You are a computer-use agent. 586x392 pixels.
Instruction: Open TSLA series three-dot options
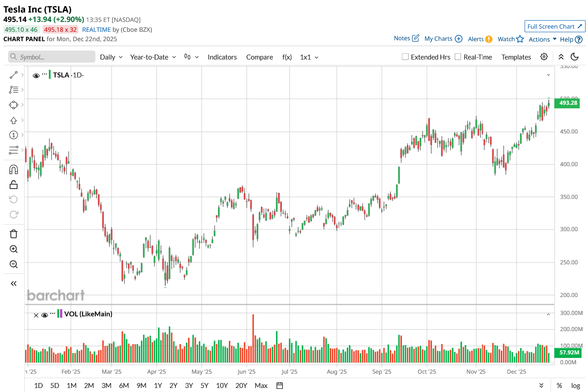[44, 74]
